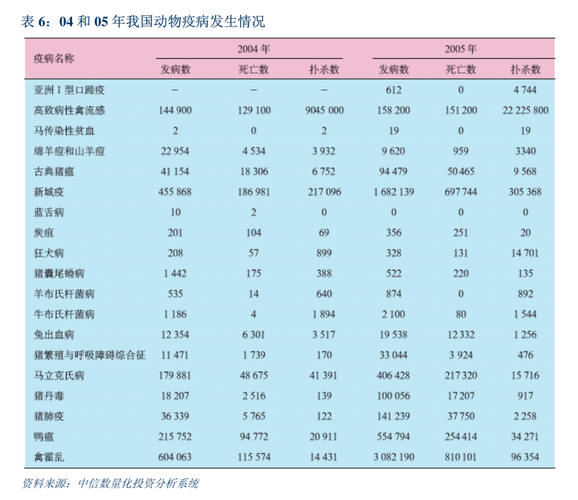Click the value '12 354' in 兔出血病 row
The width and height of the screenshot is (578, 500).
tap(175, 335)
